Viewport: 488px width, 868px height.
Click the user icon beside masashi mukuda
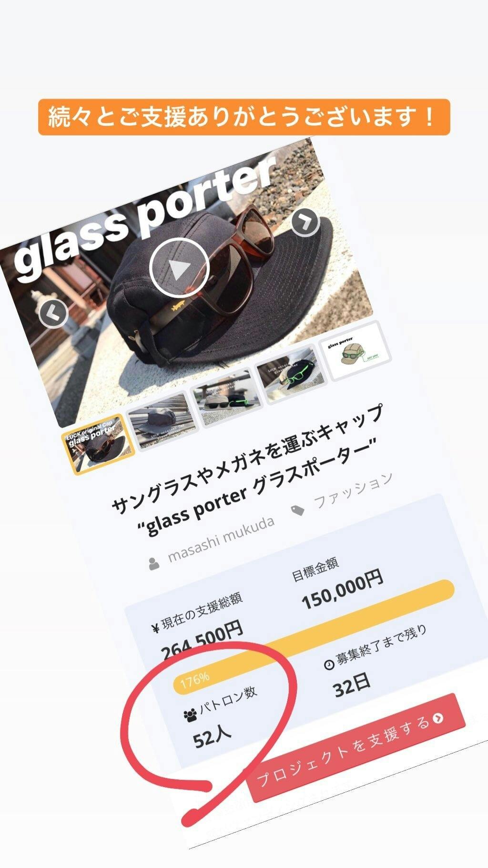(x=153, y=563)
